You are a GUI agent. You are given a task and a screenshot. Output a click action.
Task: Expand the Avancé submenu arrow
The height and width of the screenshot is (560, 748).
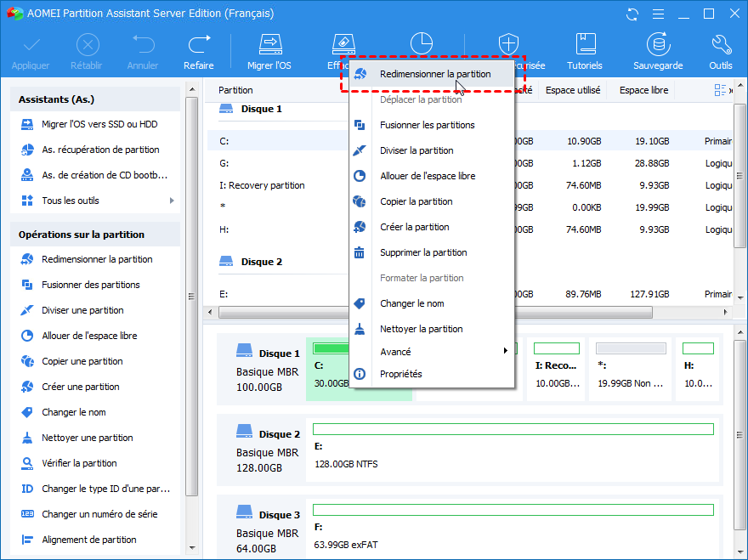[505, 351]
